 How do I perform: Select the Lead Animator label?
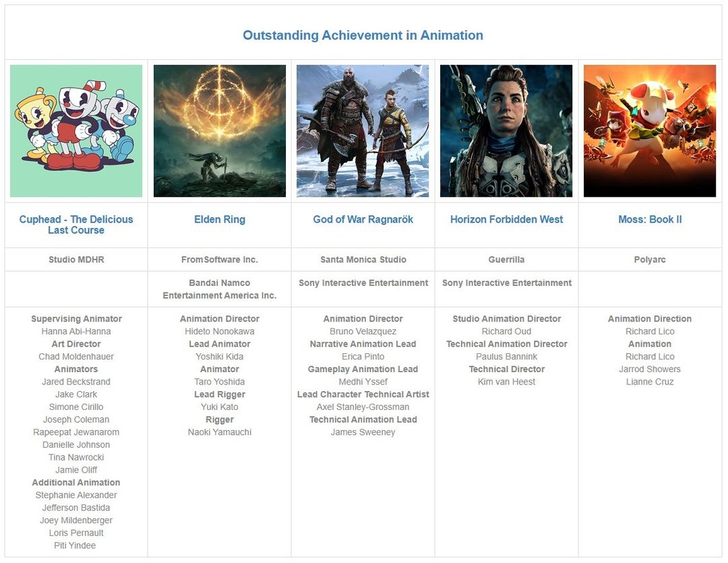[x=220, y=344]
